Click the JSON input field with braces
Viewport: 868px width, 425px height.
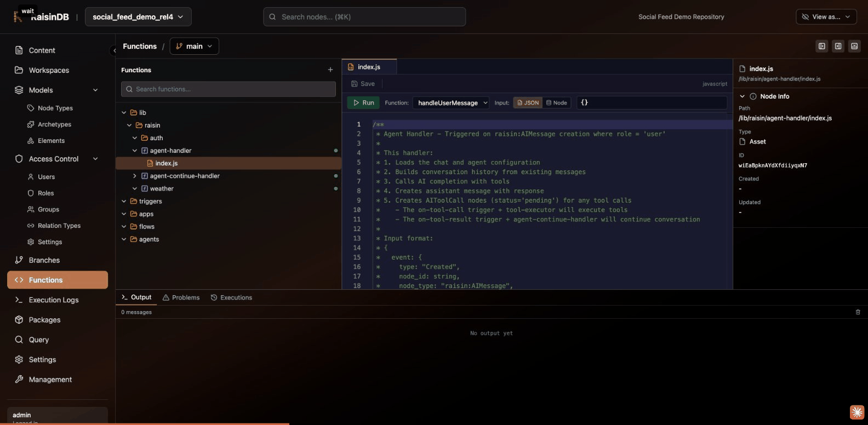[x=652, y=102]
